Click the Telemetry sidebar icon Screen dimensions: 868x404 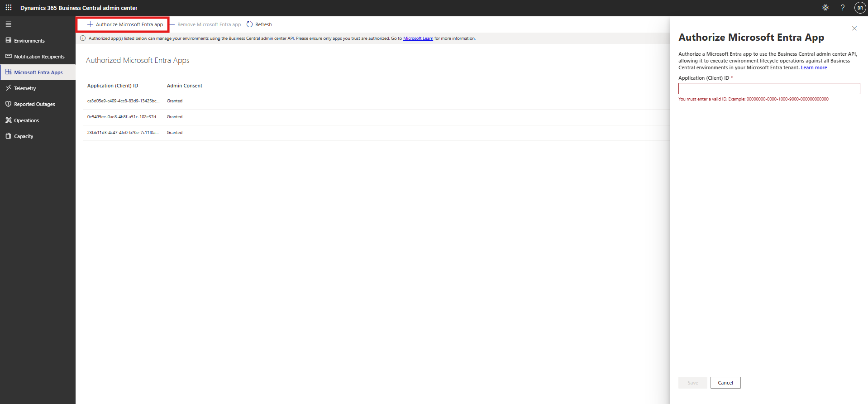[x=8, y=88]
